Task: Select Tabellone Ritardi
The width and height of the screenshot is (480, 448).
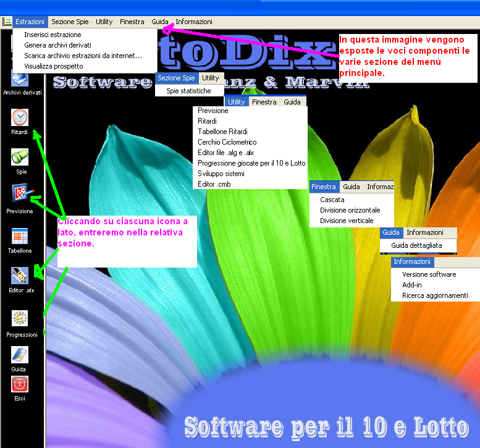Action: (222, 132)
